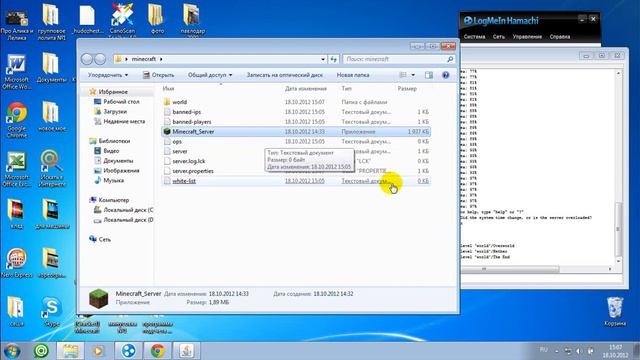Sort by Имя column header

click(168, 89)
